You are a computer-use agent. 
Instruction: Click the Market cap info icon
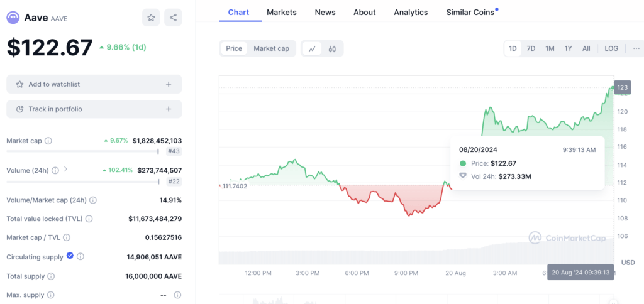click(48, 141)
